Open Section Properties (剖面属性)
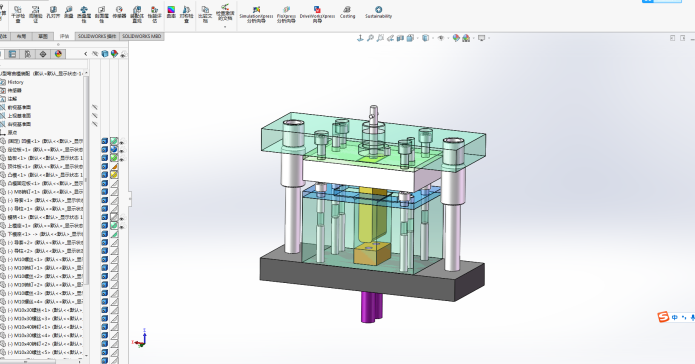Image resolution: width=695 pixels, height=364 pixels. coord(102,15)
